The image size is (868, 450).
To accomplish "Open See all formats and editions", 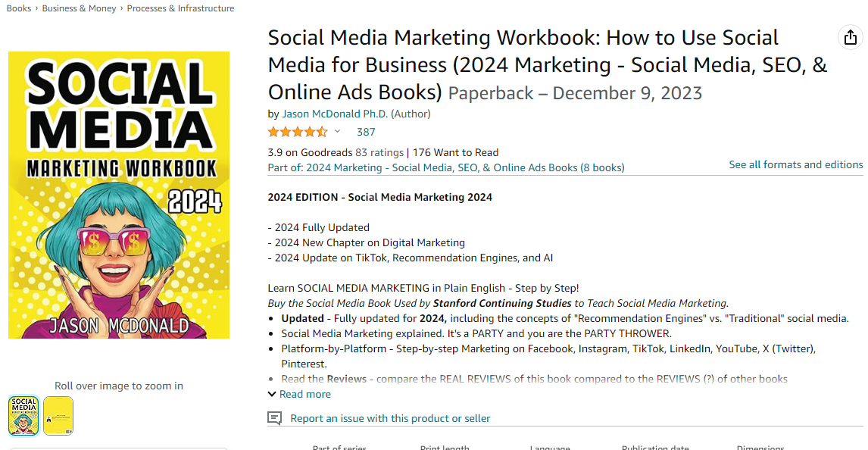I will pos(796,164).
